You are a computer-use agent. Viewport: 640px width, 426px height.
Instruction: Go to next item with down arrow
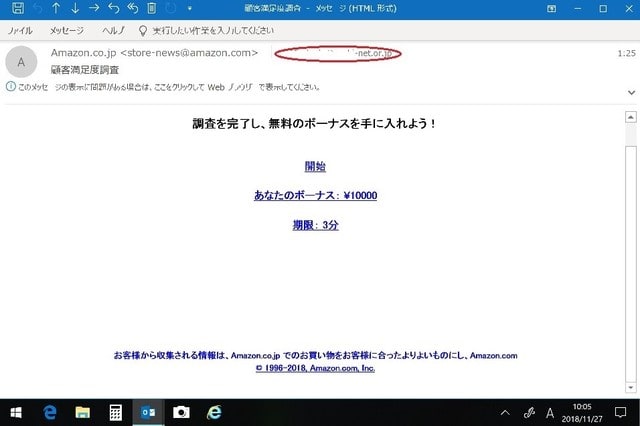(x=75, y=8)
